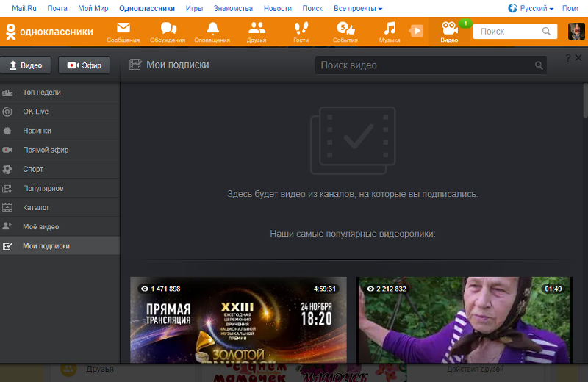Open the Guests footprints icon
This screenshot has width=588, height=382.
click(x=301, y=29)
